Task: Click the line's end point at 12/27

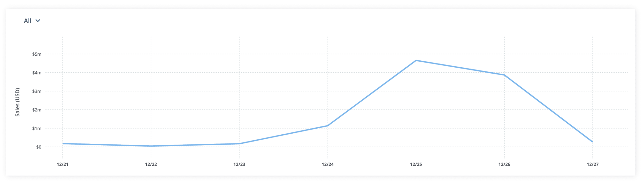Action: [x=592, y=142]
